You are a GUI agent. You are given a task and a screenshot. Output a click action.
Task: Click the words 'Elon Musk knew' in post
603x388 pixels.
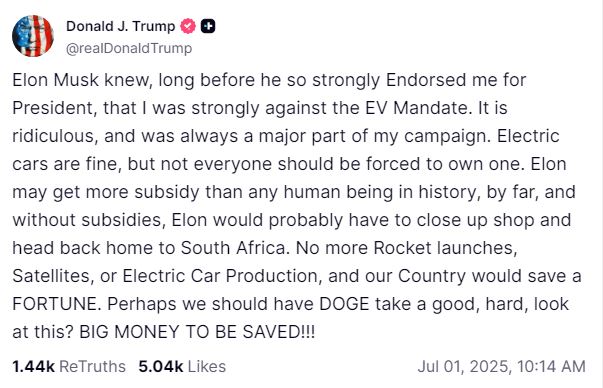80,80
